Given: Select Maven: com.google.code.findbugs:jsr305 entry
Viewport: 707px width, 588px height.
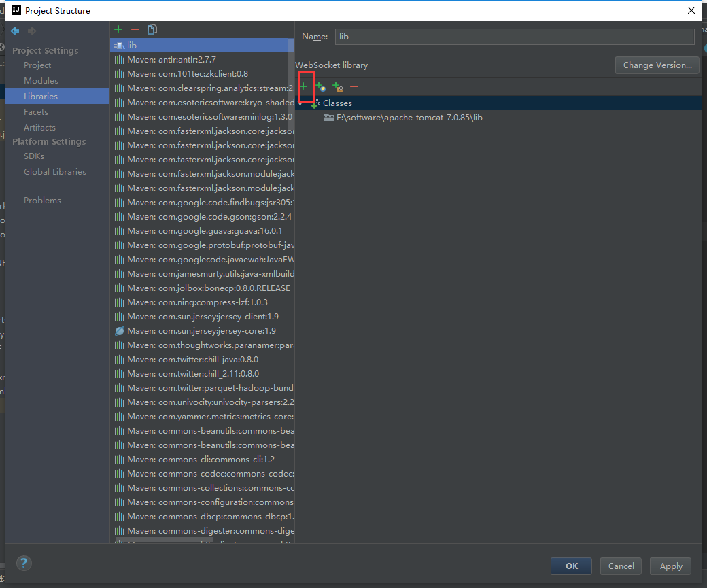Looking at the screenshot, I should 203,203.
